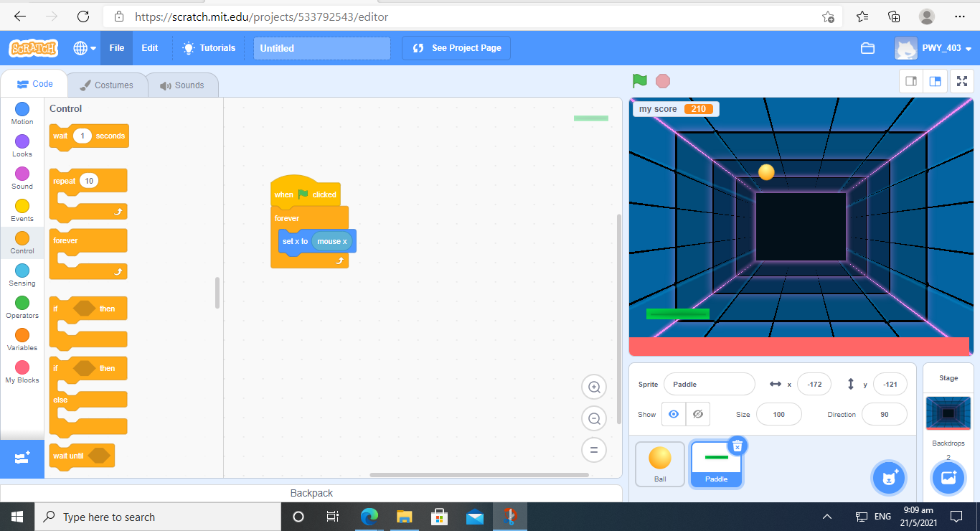Viewport: 980px width, 531px height.
Task: Show the sprite using eye icon
Action: coord(673,414)
